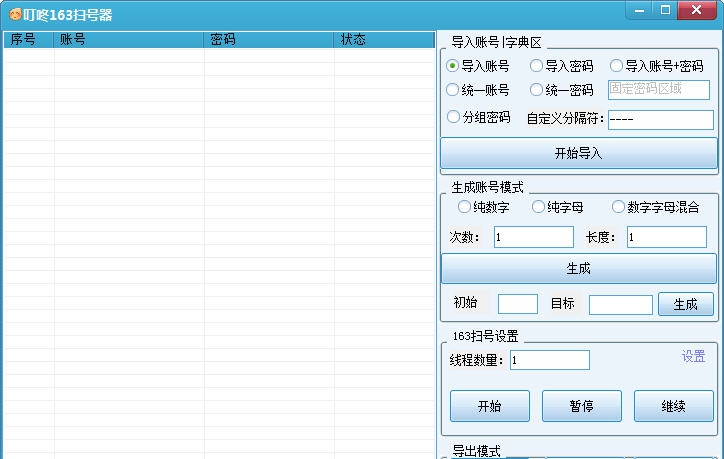Click the app icon in title bar
Image resolution: width=724 pixels, height=459 pixels.
click(15, 14)
